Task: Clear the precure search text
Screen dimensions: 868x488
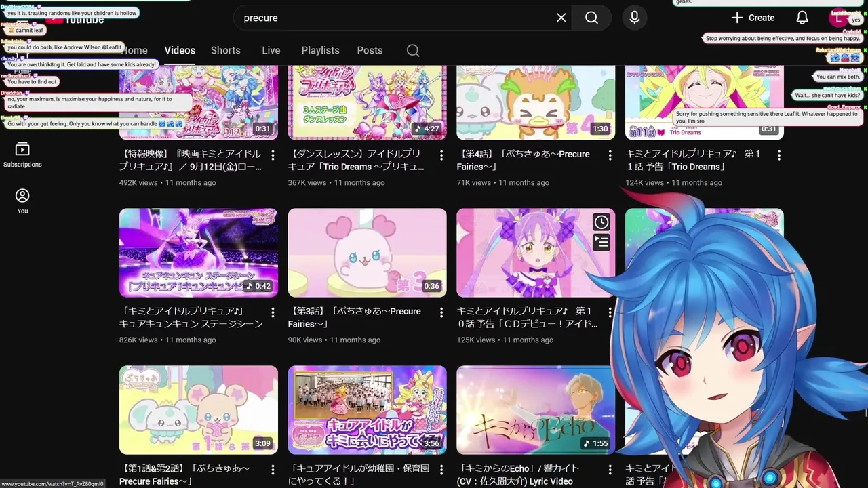Action: tap(561, 18)
